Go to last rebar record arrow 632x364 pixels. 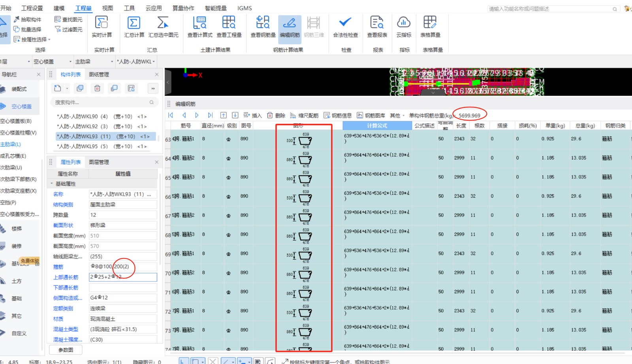coord(210,115)
